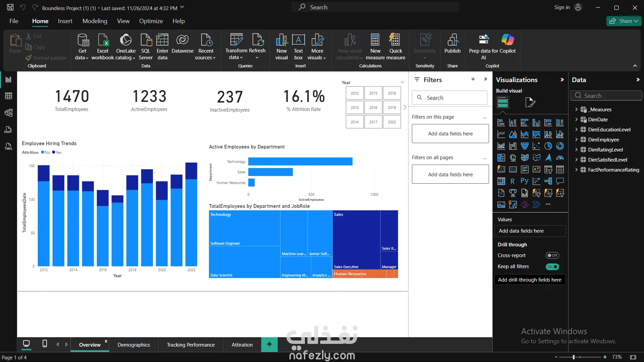Open the Modeling ribbon tab

[95, 21]
